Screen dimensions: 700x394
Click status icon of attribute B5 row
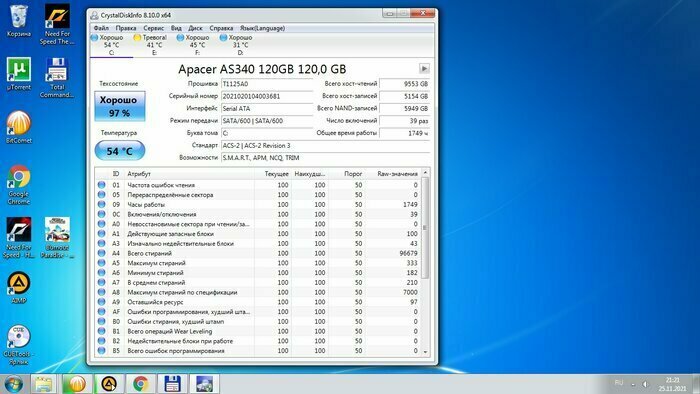coord(101,351)
